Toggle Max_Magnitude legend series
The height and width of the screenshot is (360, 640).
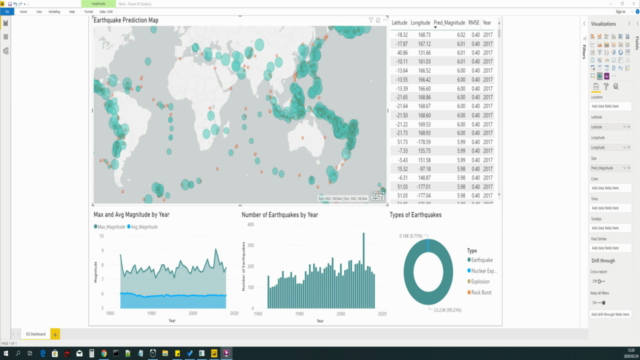point(109,227)
